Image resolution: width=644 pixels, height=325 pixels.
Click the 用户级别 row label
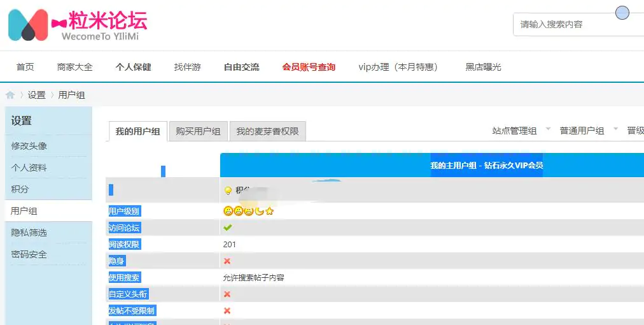coord(124,211)
